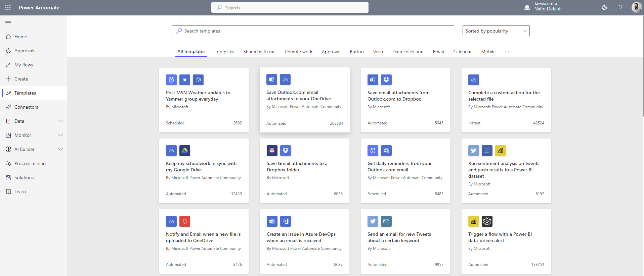Viewport: 644px width, 276px height.
Task: Expand the Monitor section chevron
Action: (x=60, y=135)
